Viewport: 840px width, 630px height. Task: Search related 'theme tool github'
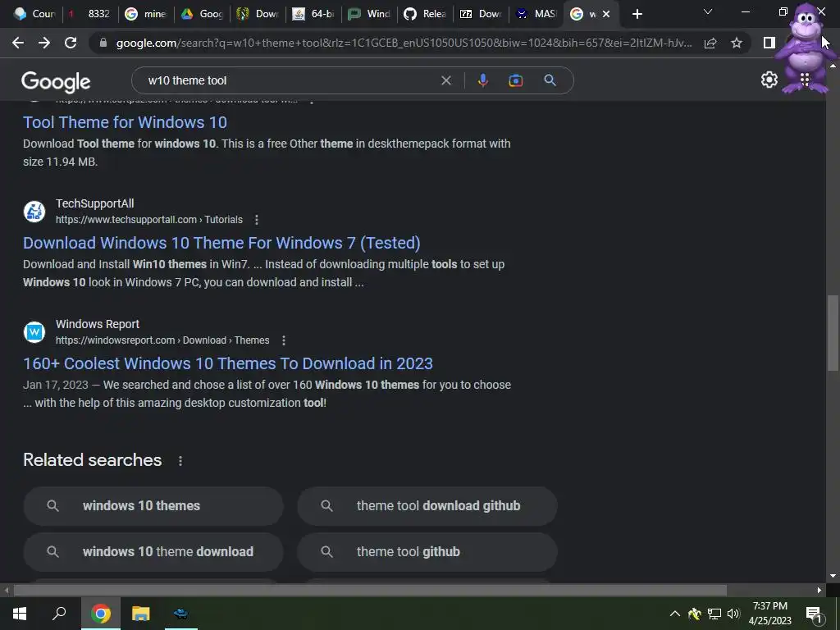427,552
